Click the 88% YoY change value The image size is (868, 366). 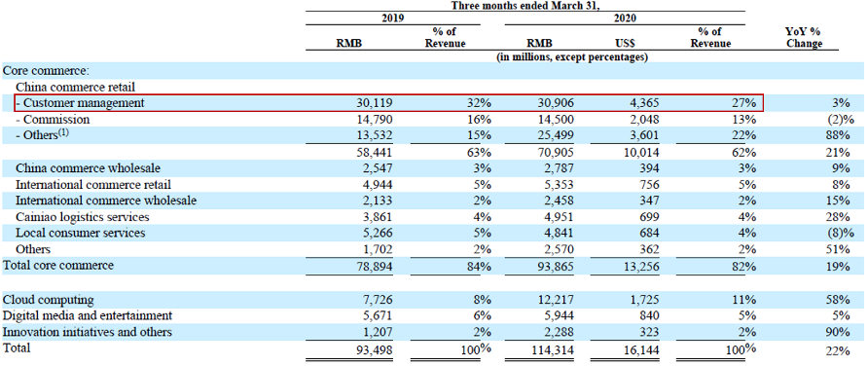[839, 135]
